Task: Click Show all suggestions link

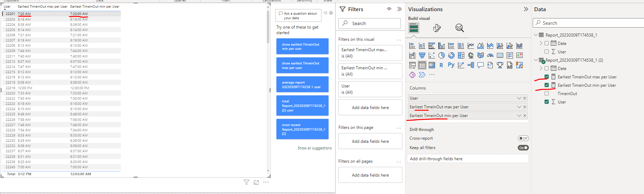Action: pyautogui.click(x=315, y=148)
